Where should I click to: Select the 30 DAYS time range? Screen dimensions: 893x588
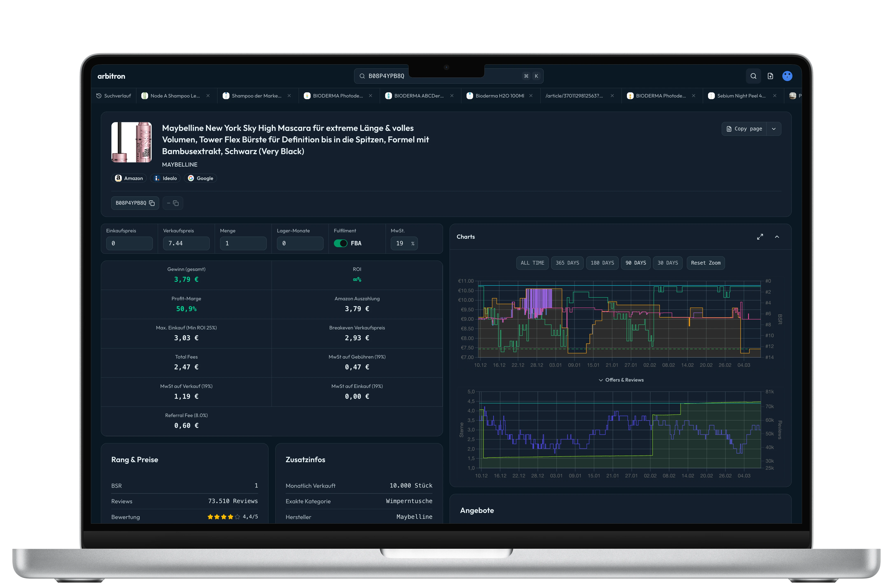coord(667,263)
